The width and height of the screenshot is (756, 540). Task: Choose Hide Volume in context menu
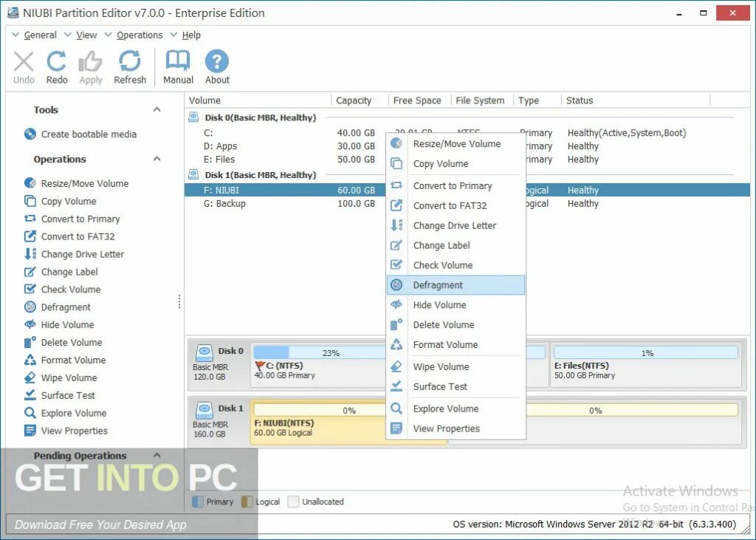[456, 305]
